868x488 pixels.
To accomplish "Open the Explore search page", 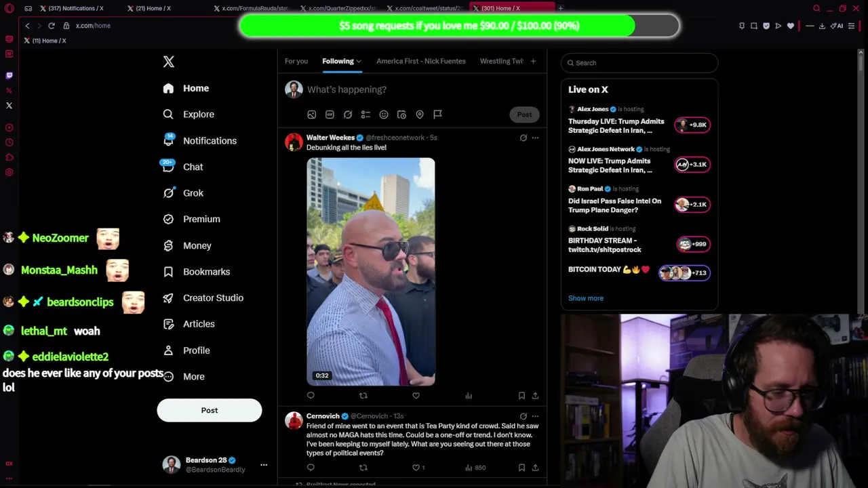I will click(189, 115).
